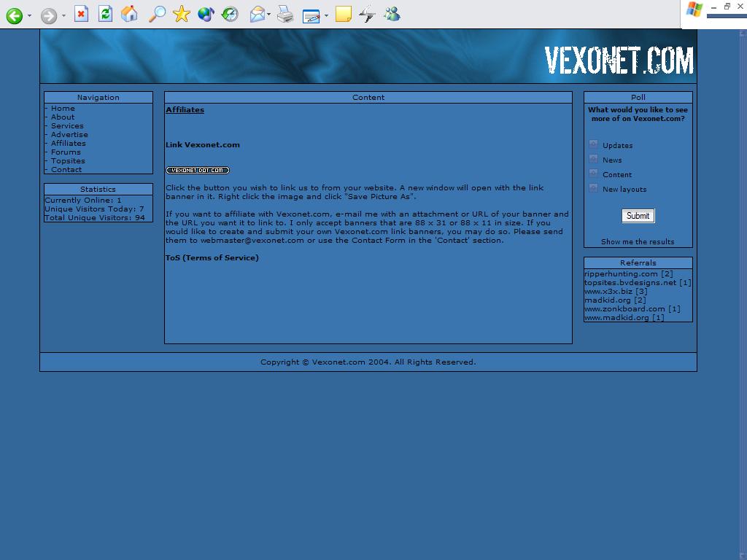Select the News poll option

coord(593,159)
